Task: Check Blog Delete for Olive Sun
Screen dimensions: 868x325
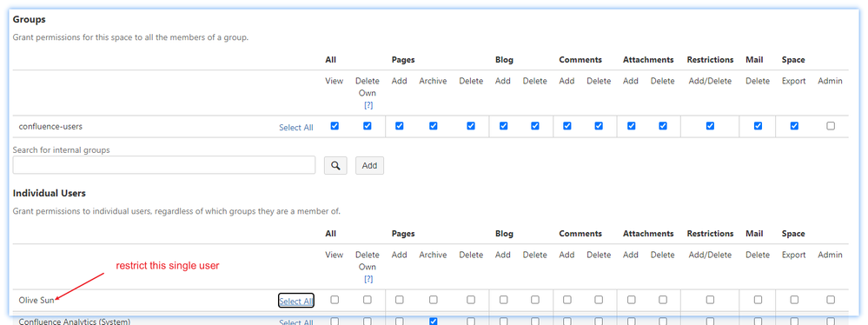Action: [534, 300]
